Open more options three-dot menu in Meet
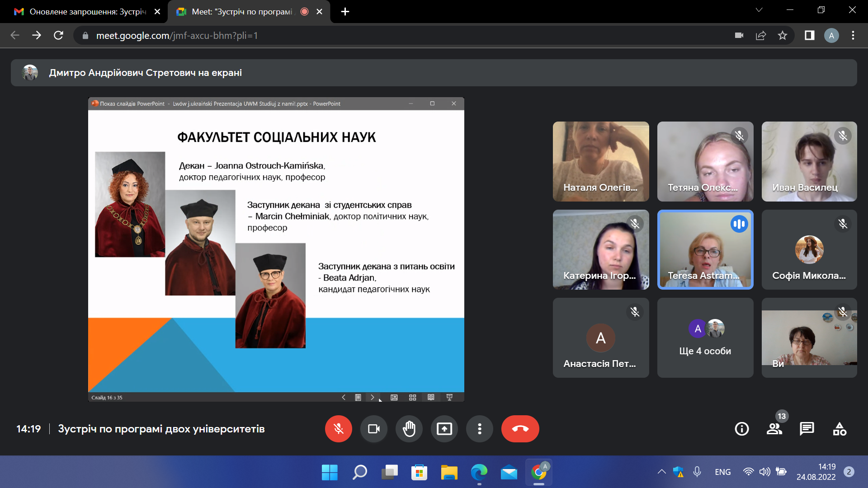The height and width of the screenshot is (488, 868). [x=479, y=428]
